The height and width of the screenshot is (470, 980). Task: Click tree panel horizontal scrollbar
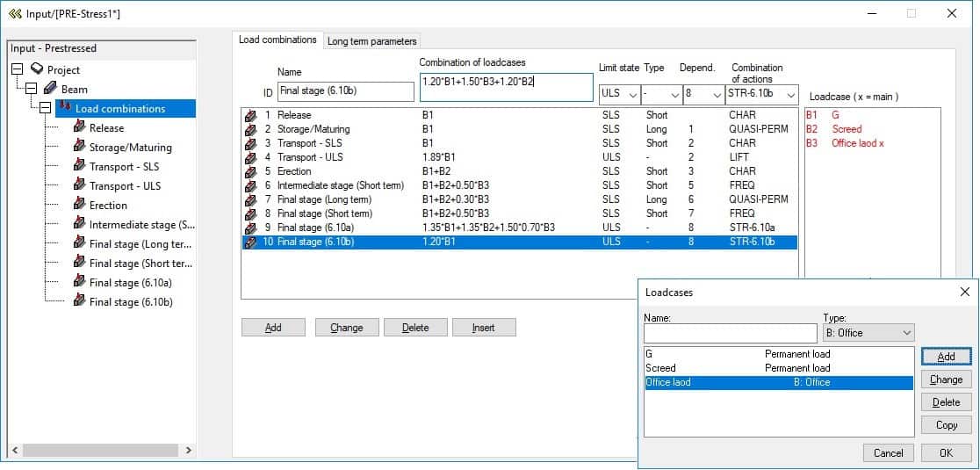(x=101, y=450)
